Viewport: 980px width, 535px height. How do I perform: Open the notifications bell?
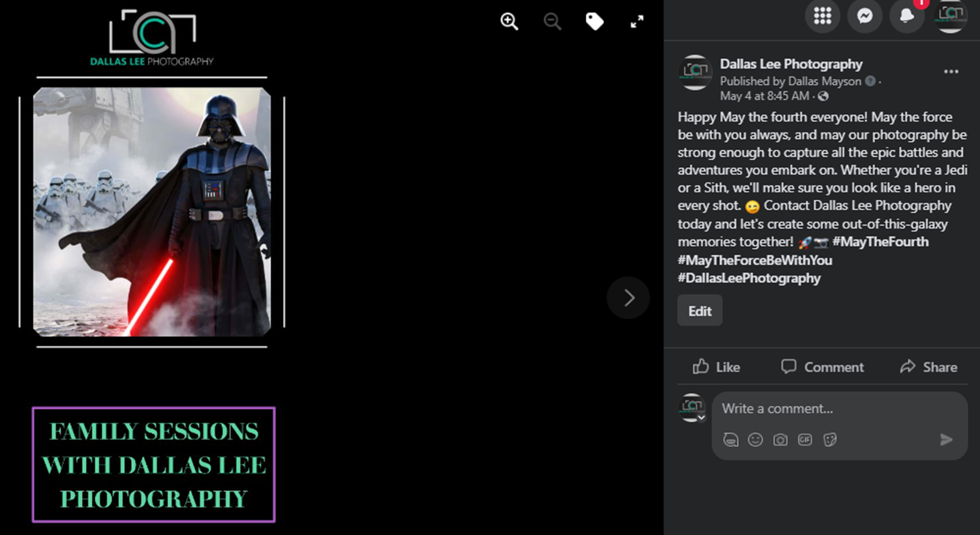(907, 15)
